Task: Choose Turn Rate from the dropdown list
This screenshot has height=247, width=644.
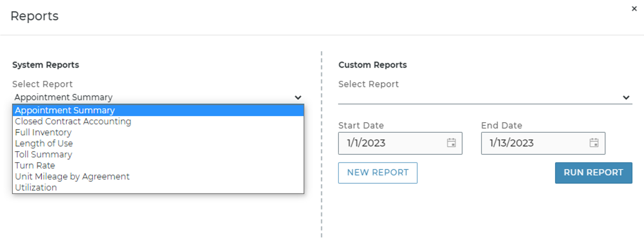Action: pyautogui.click(x=35, y=166)
